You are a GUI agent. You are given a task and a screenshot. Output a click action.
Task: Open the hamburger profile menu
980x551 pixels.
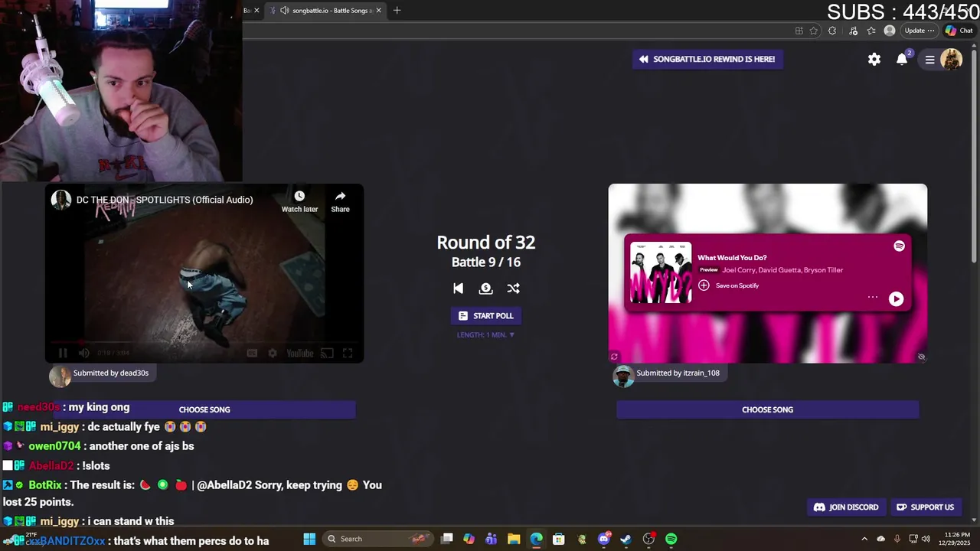pyautogui.click(x=930, y=59)
